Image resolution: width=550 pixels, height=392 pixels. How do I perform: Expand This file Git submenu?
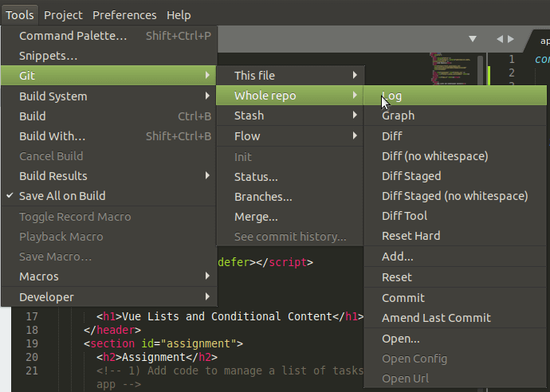click(x=290, y=76)
